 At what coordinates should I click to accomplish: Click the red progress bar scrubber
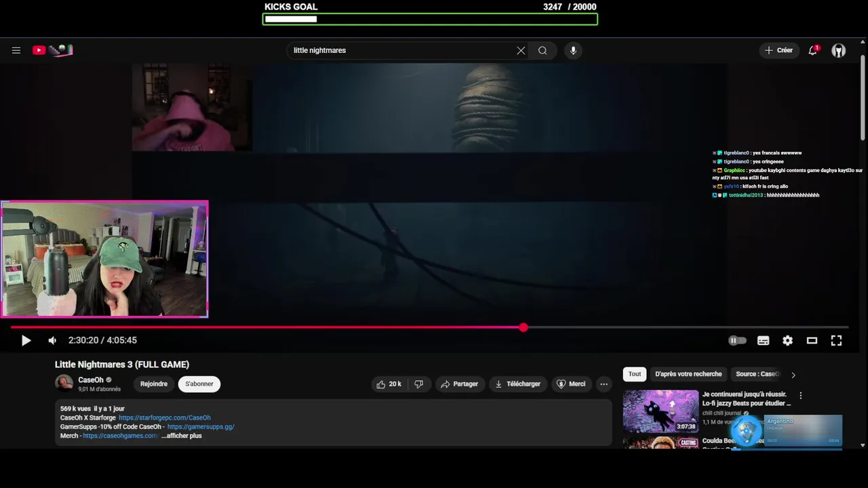point(524,327)
